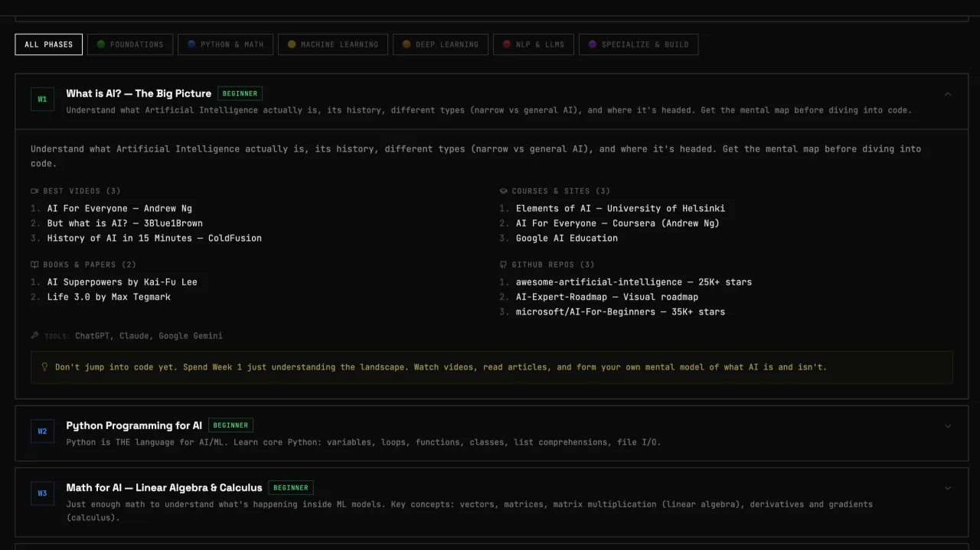
Task: Click the lightbulb tip icon
Action: pos(44,367)
